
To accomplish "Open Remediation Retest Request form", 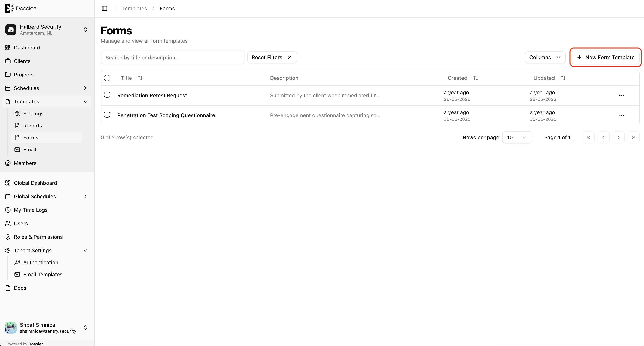I will [x=152, y=95].
